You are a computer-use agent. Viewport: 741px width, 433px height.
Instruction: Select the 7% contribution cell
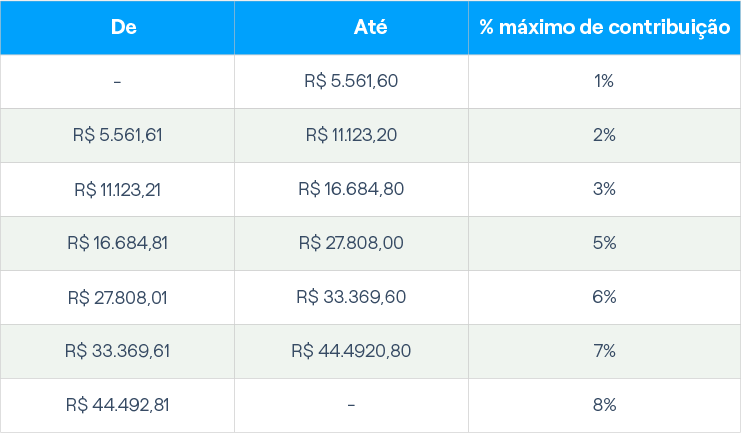tap(604, 351)
